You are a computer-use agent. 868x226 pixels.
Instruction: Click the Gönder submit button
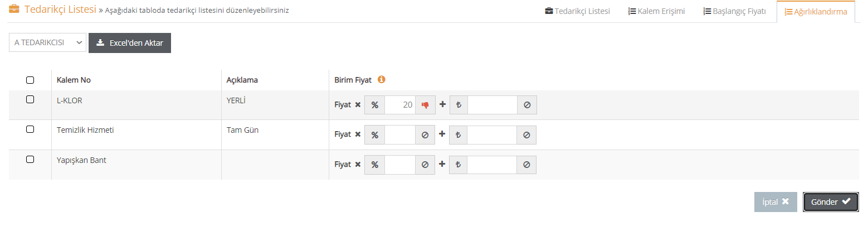(x=831, y=202)
